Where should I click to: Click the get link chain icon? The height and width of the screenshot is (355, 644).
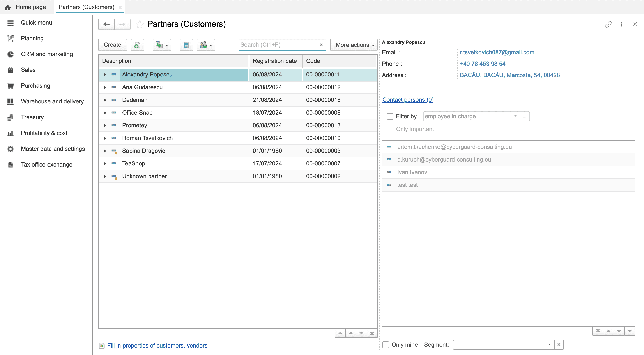coord(608,24)
